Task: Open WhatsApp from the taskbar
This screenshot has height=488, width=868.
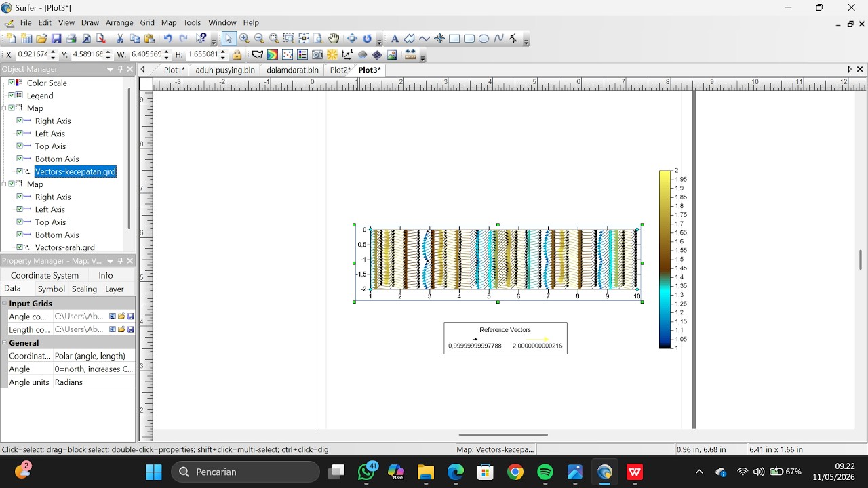Action: point(366,472)
